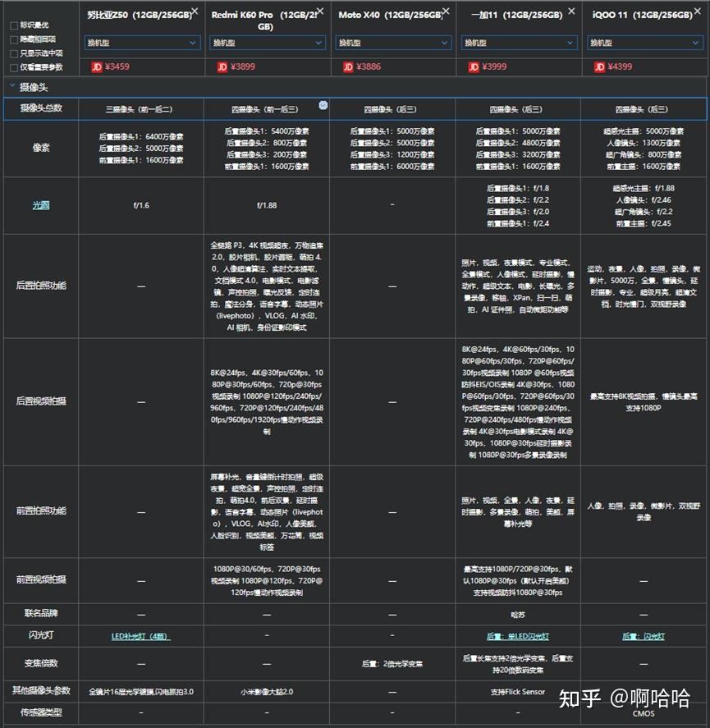Open 换机型 dropdown under 努比亚Z50
The height and width of the screenshot is (728, 710).
143,43
